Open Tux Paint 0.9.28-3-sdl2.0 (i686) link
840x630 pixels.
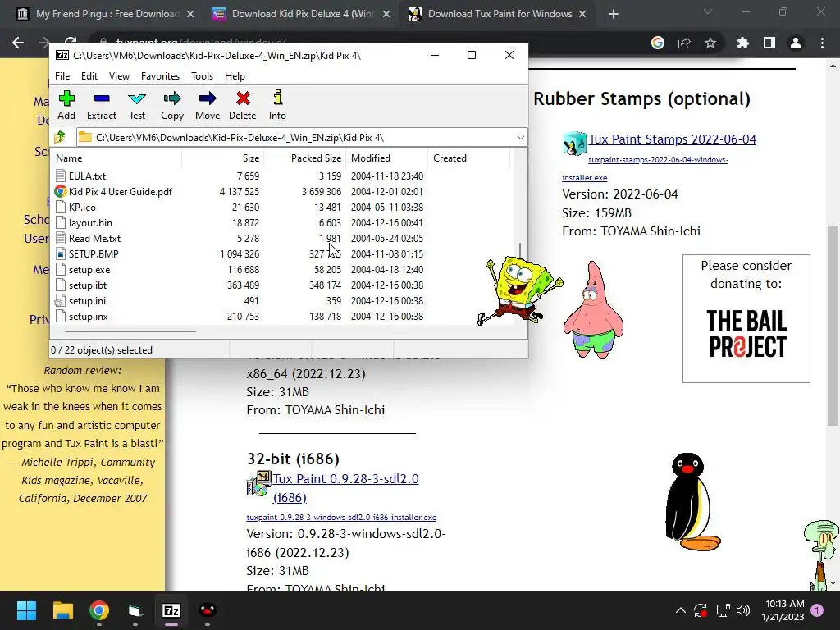pos(346,488)
